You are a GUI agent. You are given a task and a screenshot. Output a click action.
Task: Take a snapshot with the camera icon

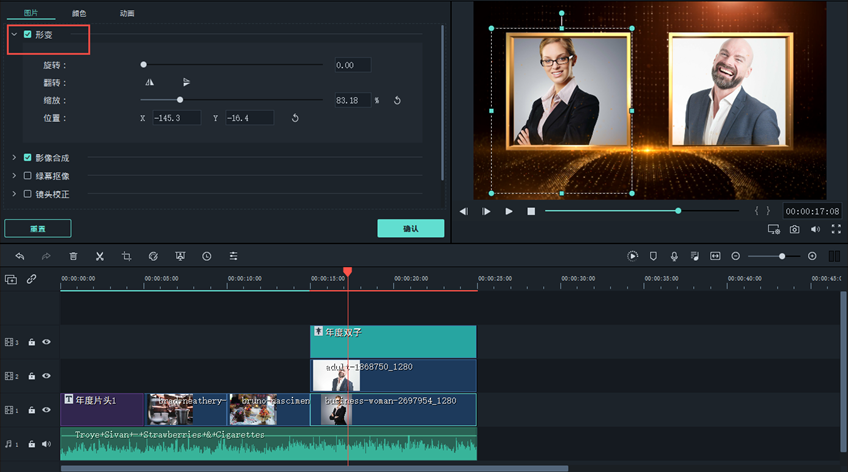794,229
